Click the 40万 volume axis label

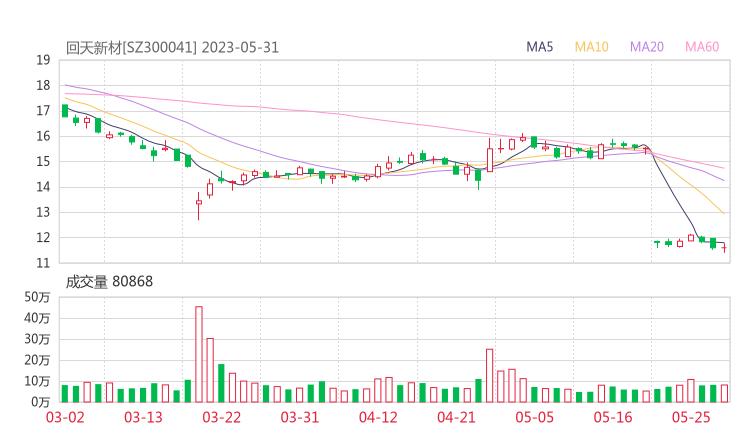(x=37, y=319)
